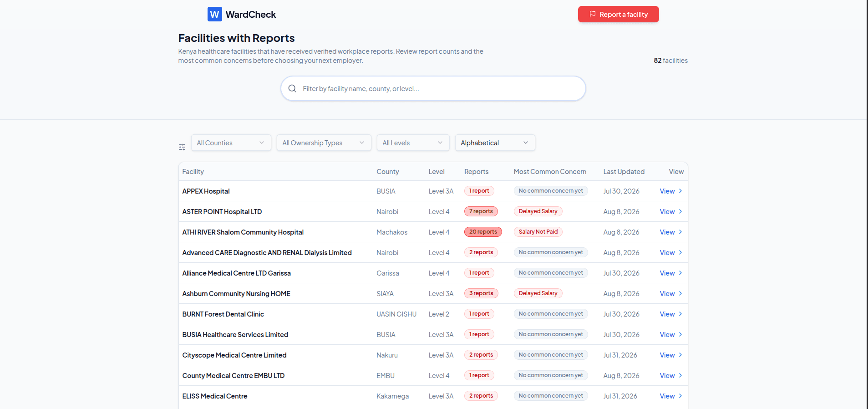868x409 pixels.
Task: Click Machakos county cell
Action: click(392, 232)
